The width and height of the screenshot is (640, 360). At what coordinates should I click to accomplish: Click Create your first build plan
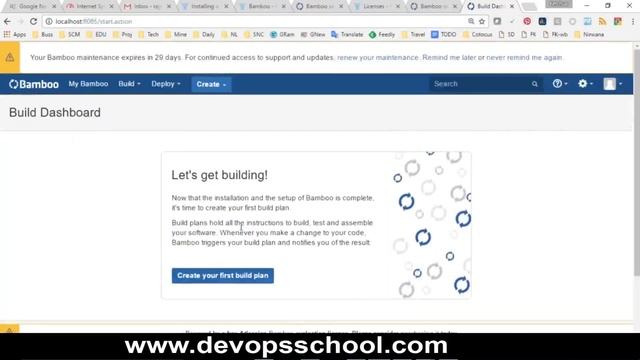point(222,276)
